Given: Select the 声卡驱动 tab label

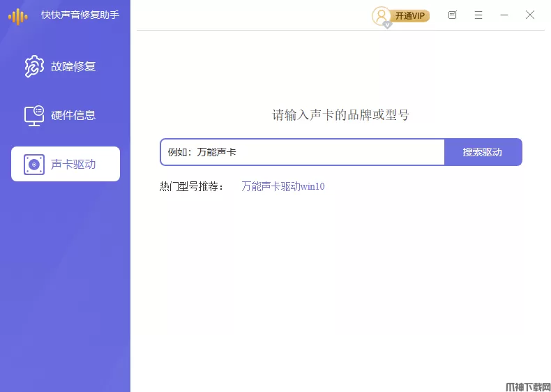Looking at the screenshot, I should click(x=73, y=165).
